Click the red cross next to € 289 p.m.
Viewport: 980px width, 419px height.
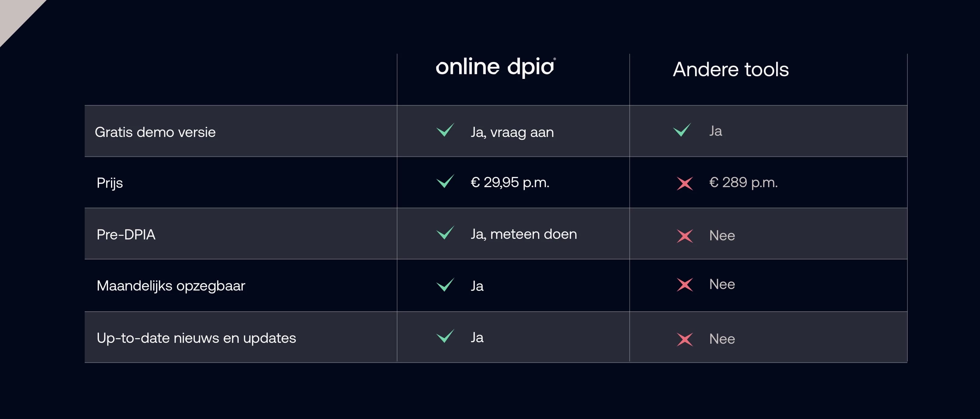click(x=685, y=184)
